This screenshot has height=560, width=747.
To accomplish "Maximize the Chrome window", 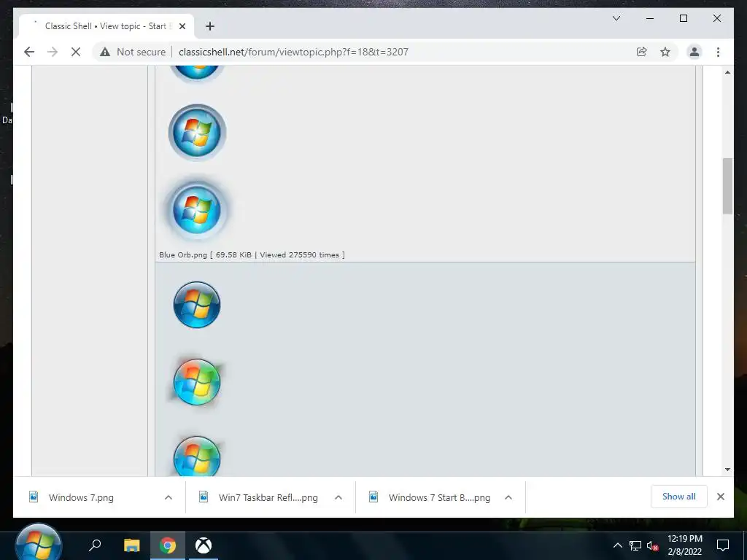I will [683, 18].
